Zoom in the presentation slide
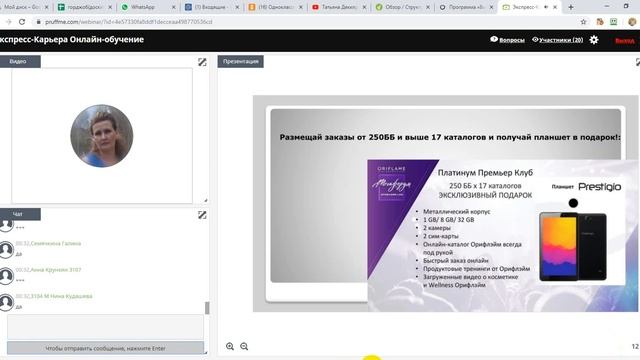The image size is (640, 360). (230, 346)
